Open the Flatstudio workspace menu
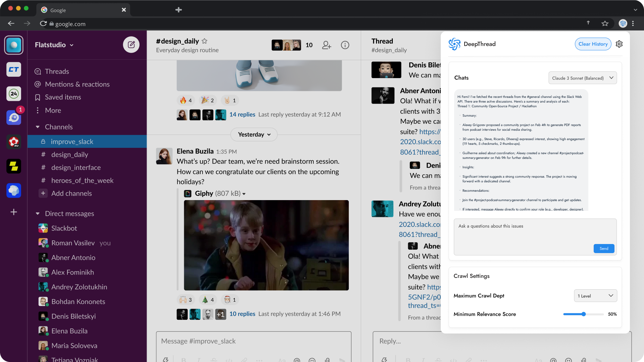 (x=54, y=45)
